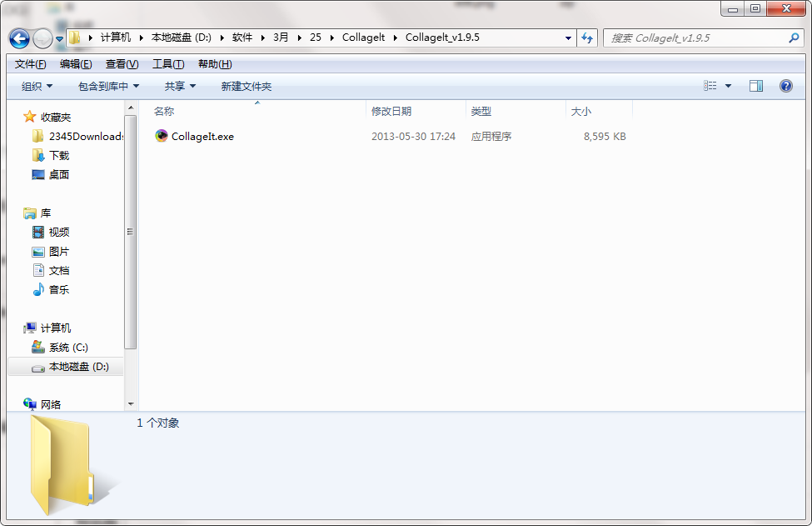
Task: Open the 共享 dropdown
Action: coord(180,86)
